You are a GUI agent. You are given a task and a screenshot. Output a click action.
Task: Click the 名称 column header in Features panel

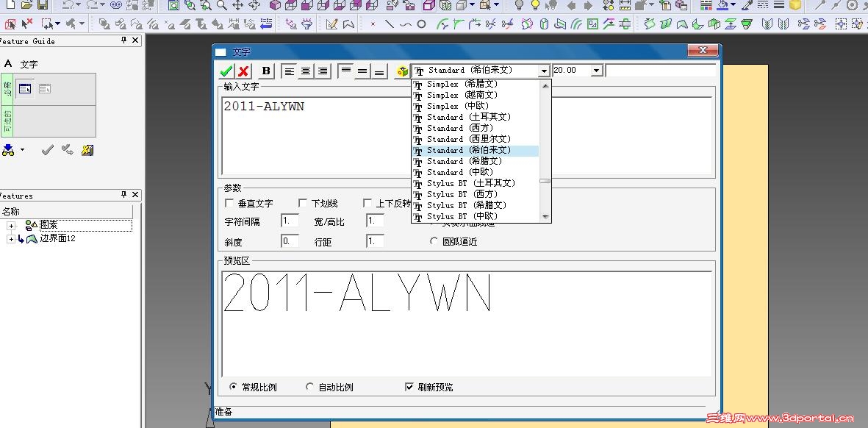(x=66, y=212)
